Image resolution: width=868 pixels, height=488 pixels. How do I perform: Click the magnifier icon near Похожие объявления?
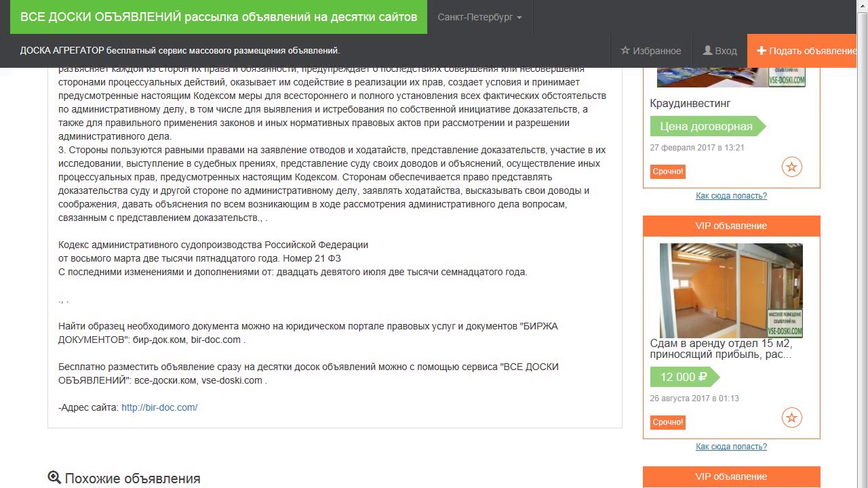[x=54, y=478]
